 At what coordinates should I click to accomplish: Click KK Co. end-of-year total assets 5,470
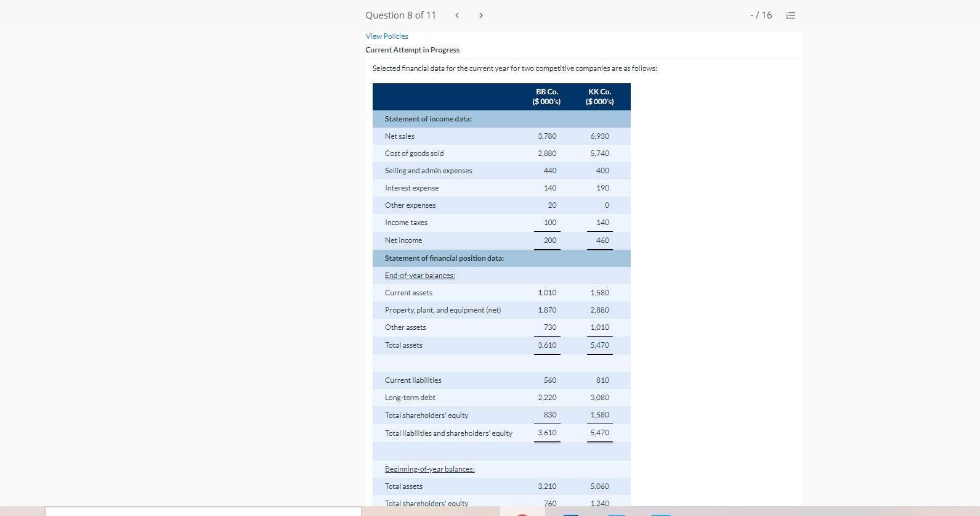pyautogui.click(x=600, y=345)
